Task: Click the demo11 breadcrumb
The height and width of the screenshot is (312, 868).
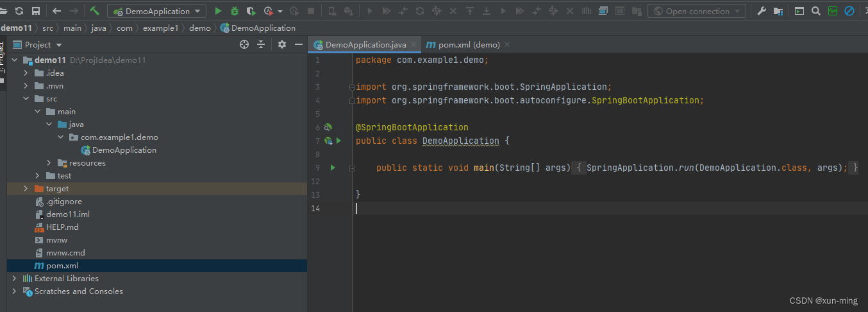Action: (x=16, y=28)
